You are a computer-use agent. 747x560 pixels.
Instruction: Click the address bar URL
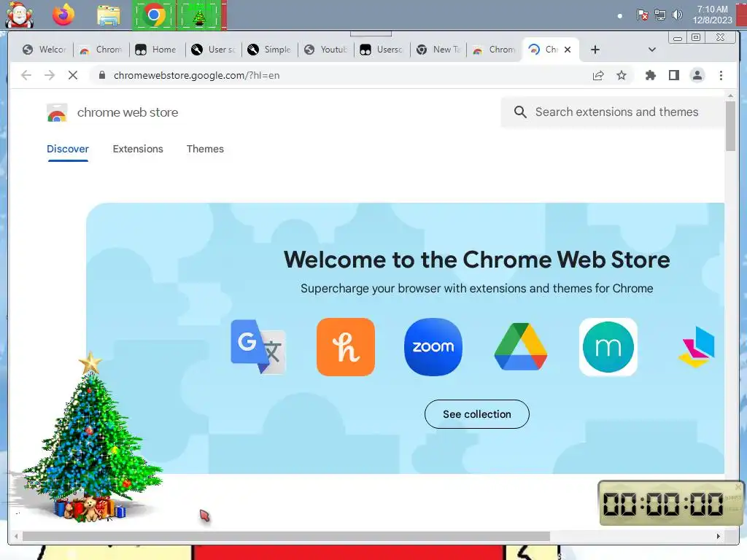[x=197, y=75]
